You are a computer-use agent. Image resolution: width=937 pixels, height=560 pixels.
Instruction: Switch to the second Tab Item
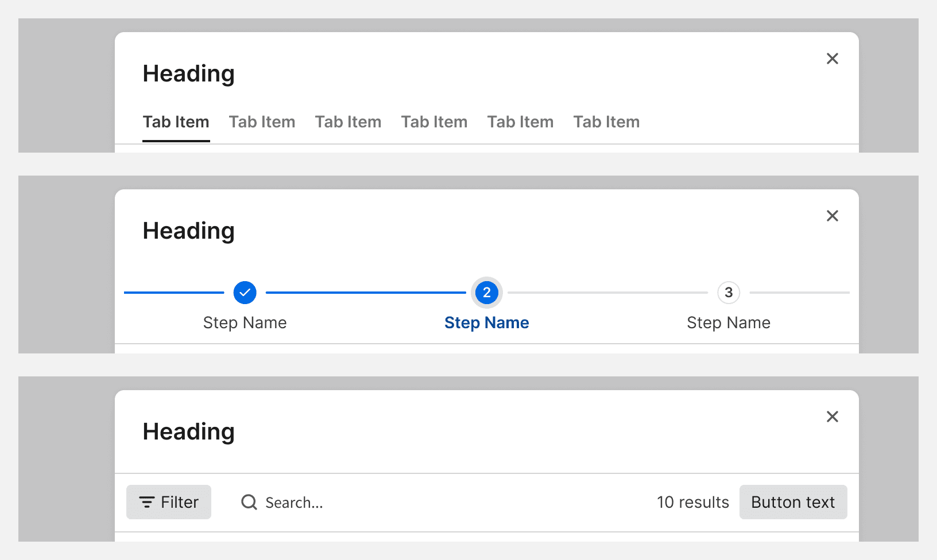(x=262, y=122)
